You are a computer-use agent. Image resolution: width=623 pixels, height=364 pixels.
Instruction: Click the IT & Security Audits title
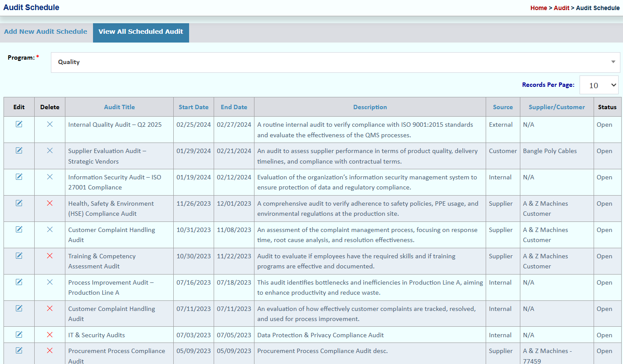coord(97,335)
